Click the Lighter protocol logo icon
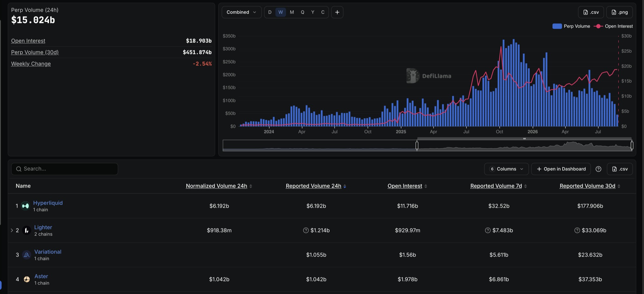 pyautogui.click(x=27, y=230)
